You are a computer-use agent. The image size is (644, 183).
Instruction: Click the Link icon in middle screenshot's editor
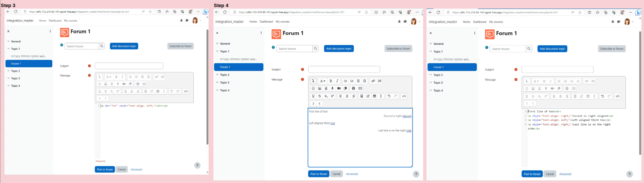373,81
